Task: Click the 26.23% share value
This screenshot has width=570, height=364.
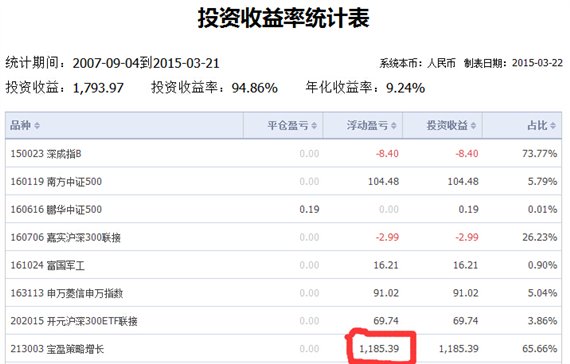Action: (x=539, y=237)
